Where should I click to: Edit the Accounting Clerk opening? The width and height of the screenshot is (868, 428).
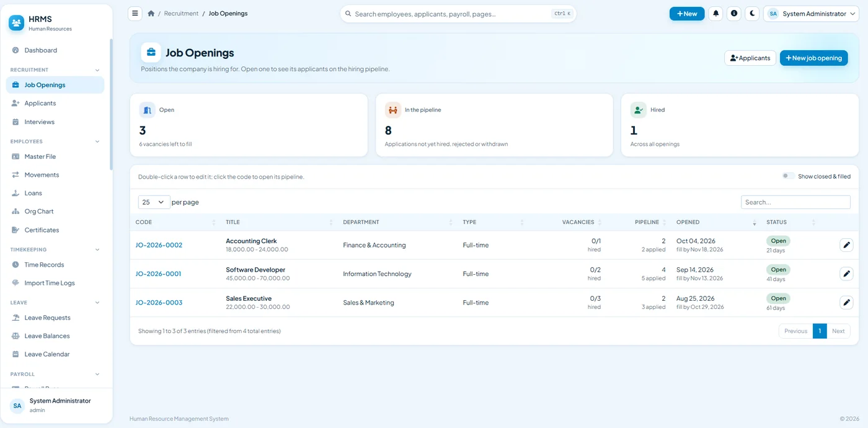point(846,245)
